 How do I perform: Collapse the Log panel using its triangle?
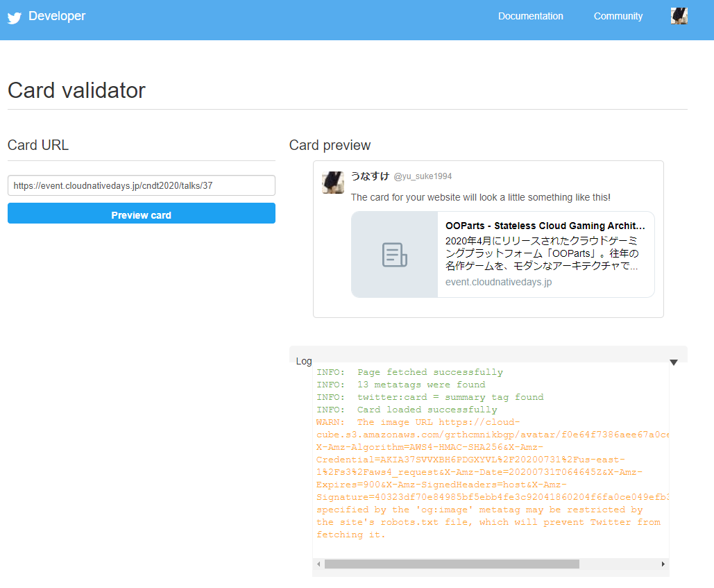pyautogui.click(x=673, y=362)
